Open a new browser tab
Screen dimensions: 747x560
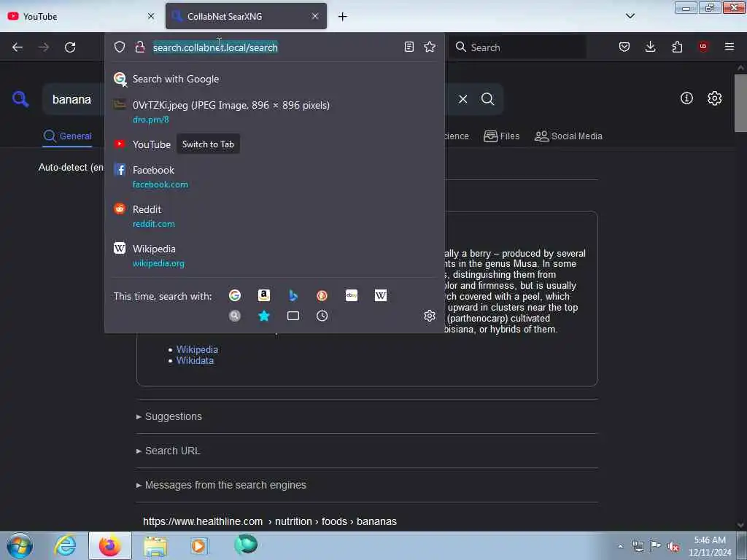click(x=343, y=17)
